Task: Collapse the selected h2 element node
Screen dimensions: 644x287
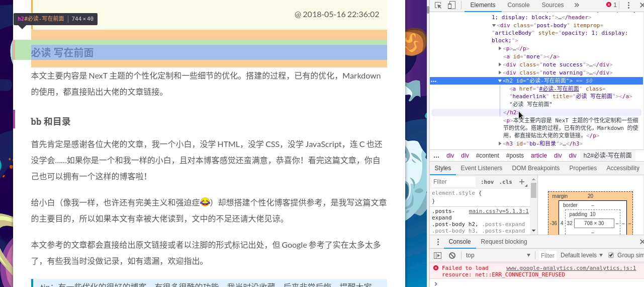Action: pos(500,81)
